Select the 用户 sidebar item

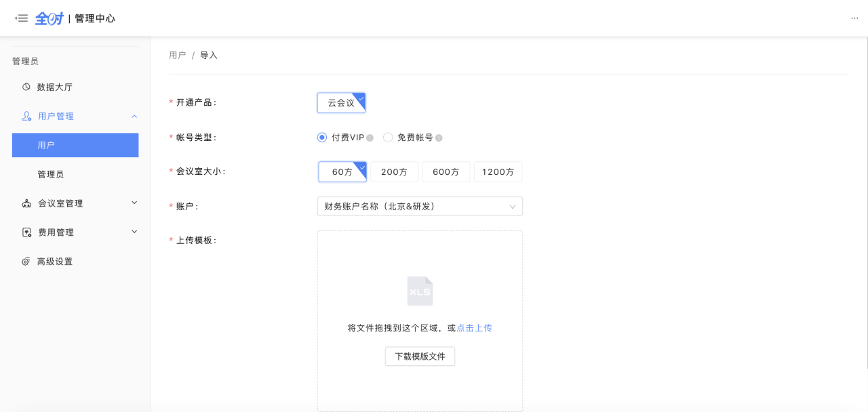(75, 145)
